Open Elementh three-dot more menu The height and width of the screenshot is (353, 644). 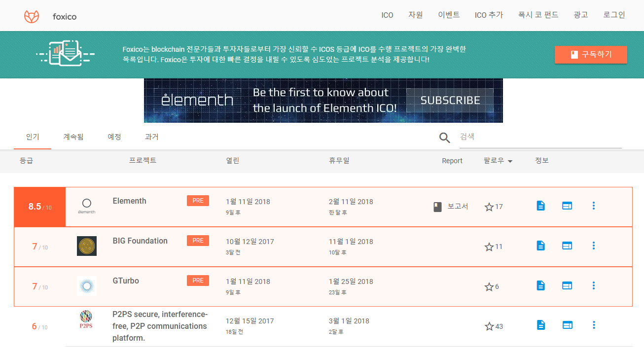[594, 206]
